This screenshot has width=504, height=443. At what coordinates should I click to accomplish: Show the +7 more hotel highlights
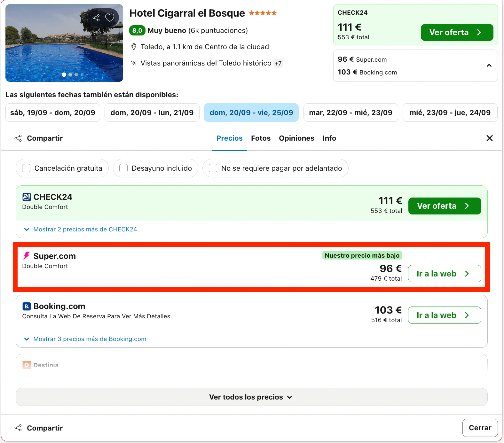(278, 63)
